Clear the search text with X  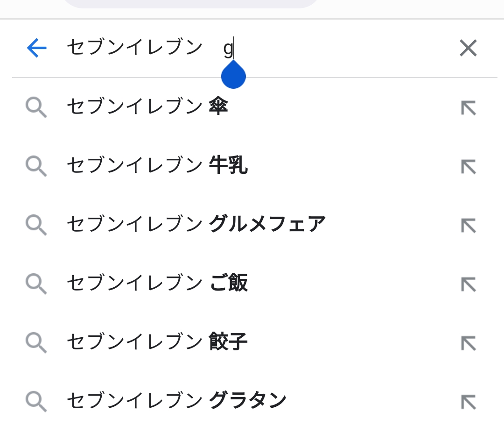pyautogui.click(x=468, y=48)
